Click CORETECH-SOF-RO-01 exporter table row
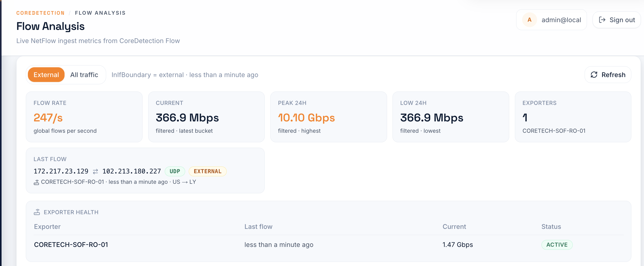The height and width of the screenshot is (266, 644). pos(328,245)
